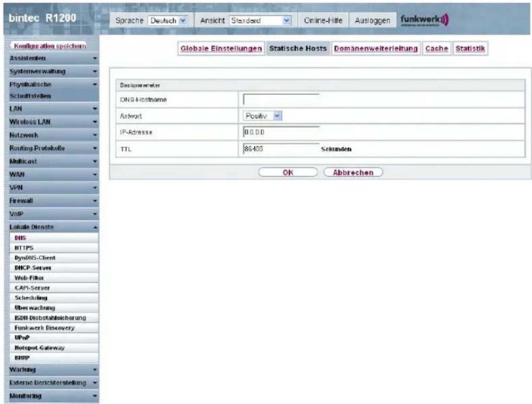Open DynDNS-Client submenu item
Viewport: 532px width, 404px height.
55,258
